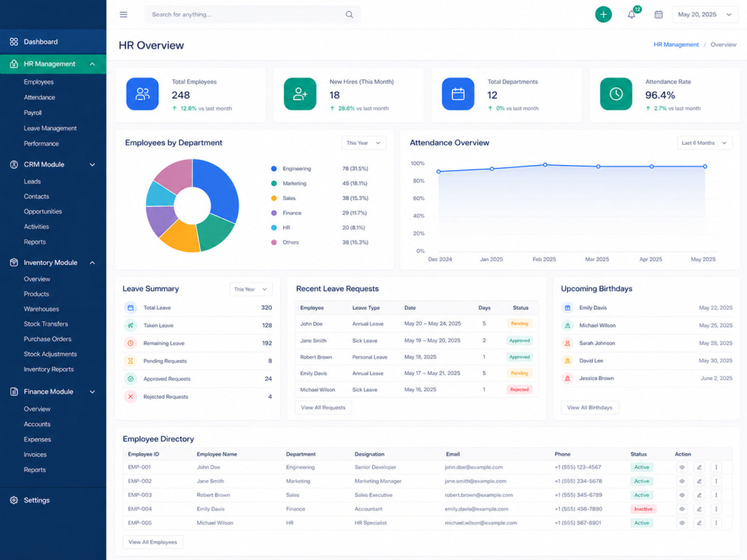Click the Rejected Requests X icon
Screen dimensions: 747x560
point(131,396)
